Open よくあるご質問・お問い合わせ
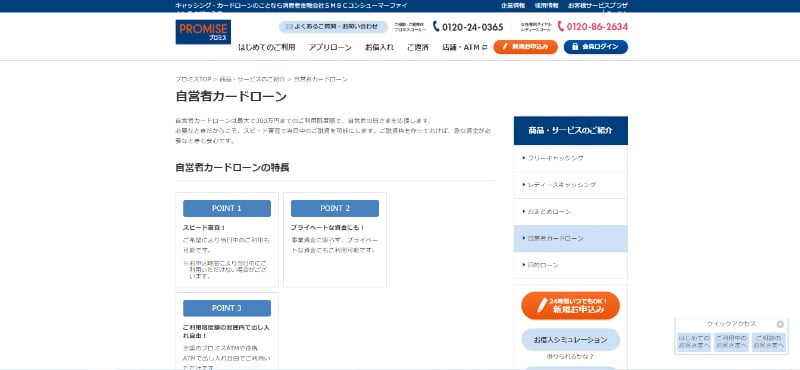800x370 pixels. coord(333,27)
